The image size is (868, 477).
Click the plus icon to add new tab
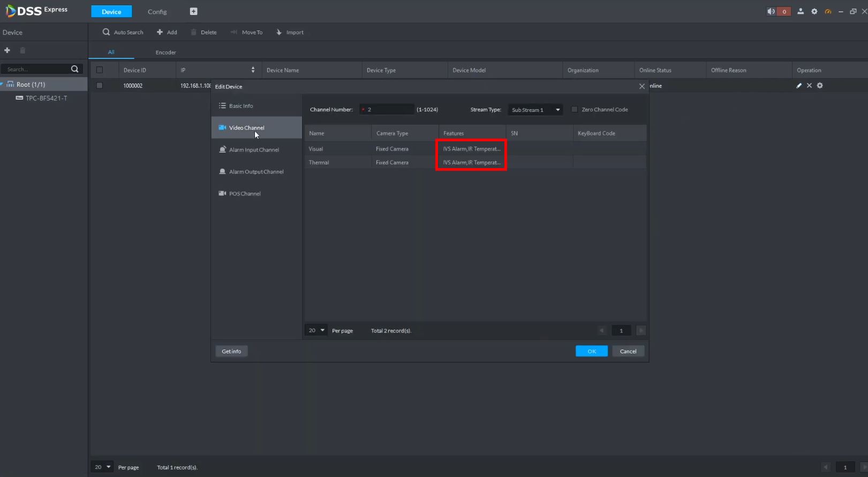coord(194,11)
